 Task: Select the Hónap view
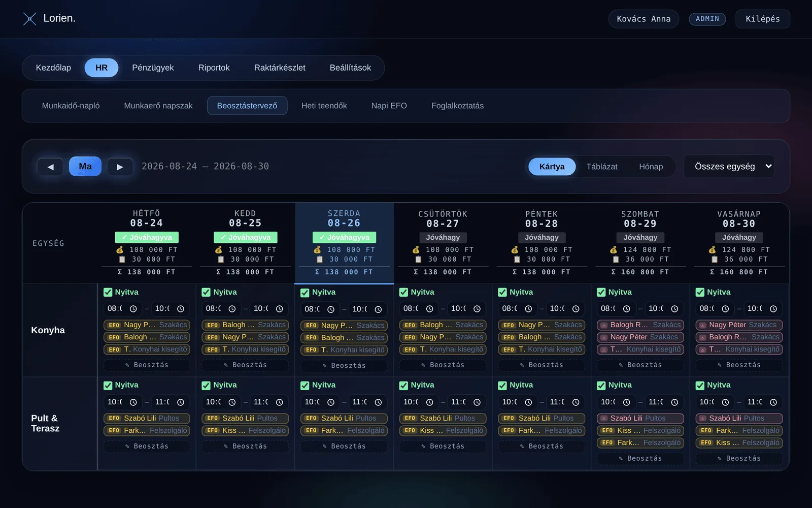point(651,167)
